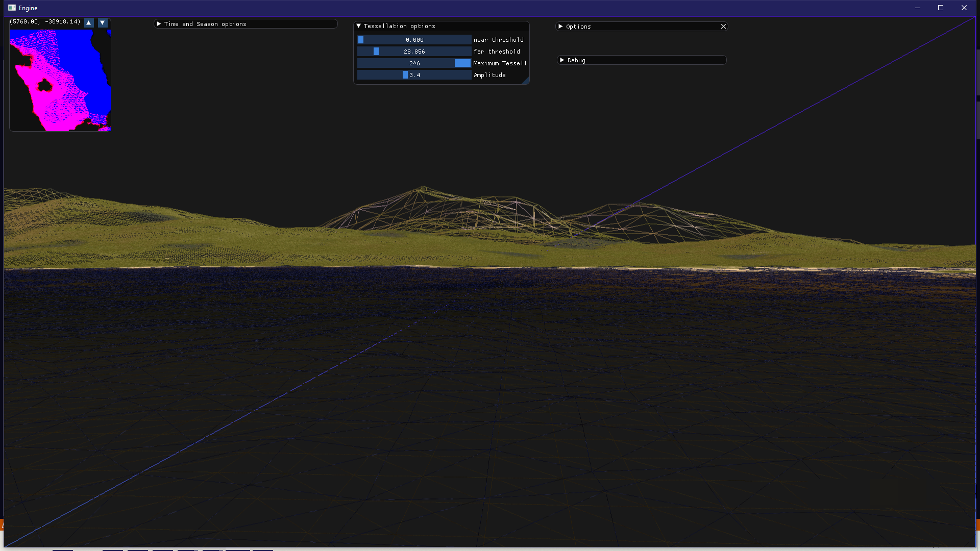
Task: Close the Options panel with its X
Action: click(x=723, y=27)
